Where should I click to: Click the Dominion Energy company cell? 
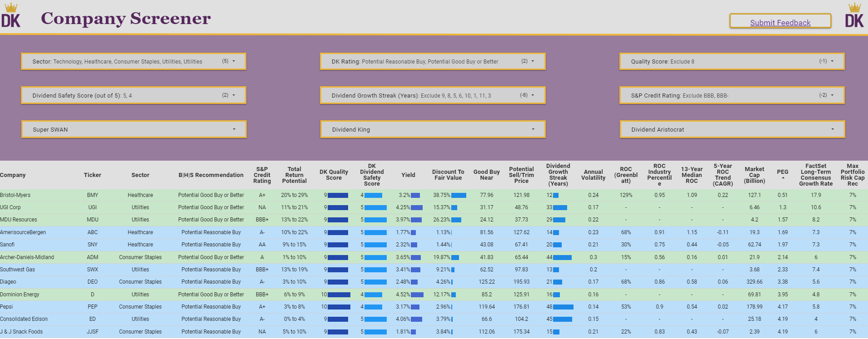click(20, 295)
